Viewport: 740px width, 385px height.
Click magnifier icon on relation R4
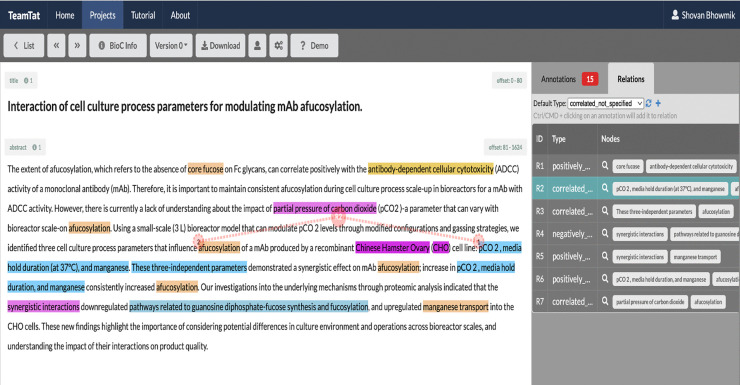pos(605,234)
